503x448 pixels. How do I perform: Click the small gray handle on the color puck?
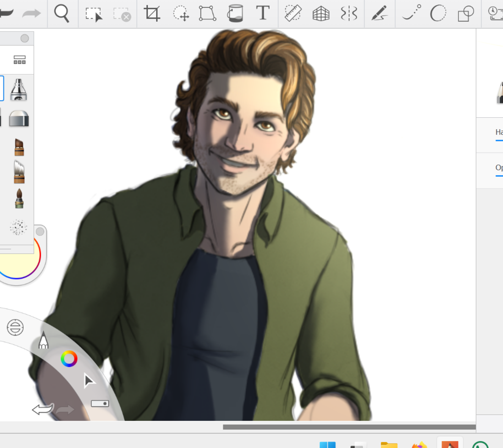coord(40,232)
